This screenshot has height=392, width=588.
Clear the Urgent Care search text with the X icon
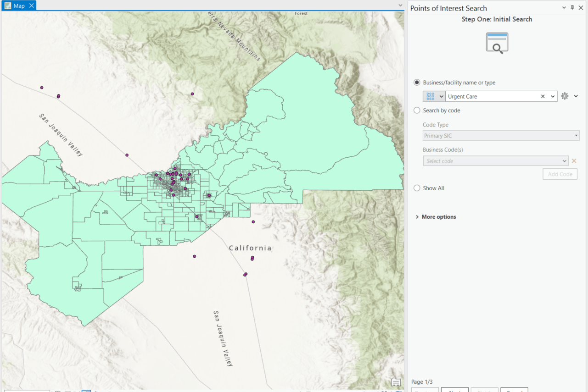[x=543, y=96]
